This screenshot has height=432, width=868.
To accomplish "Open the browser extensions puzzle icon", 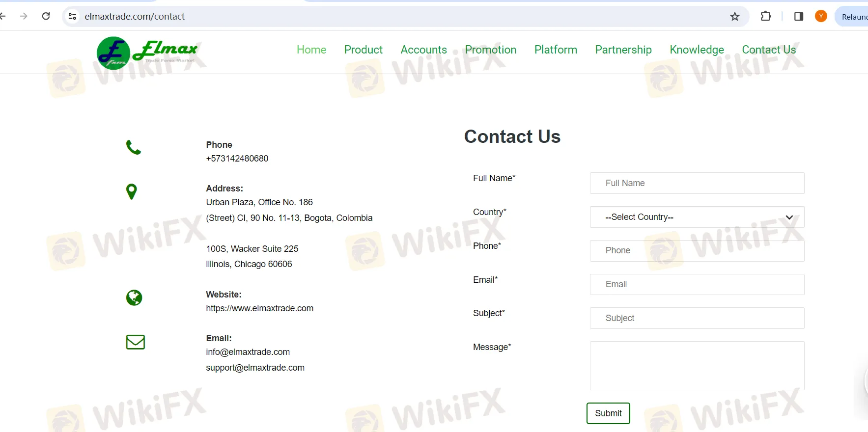I will click(765, 17).
